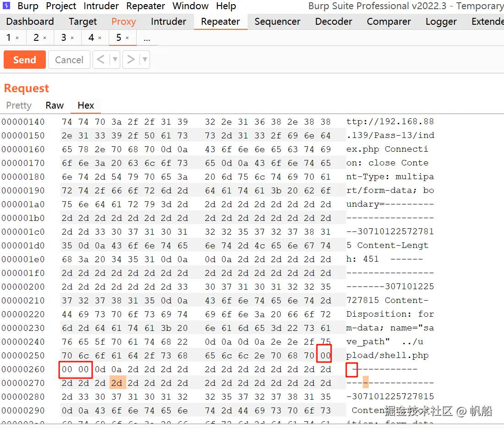
Task: Click byte 4c in row 000001d0
Action: click(x=260, y=246)
